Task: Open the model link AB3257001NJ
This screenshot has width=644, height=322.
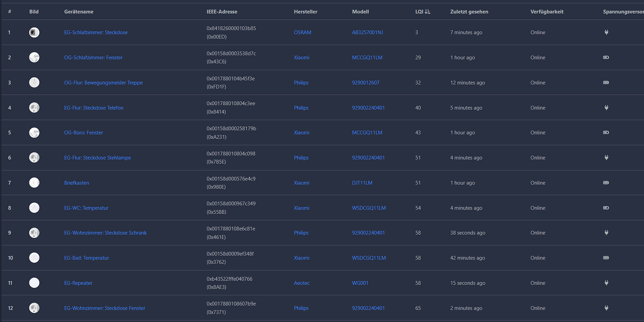Action: [367, 33]
